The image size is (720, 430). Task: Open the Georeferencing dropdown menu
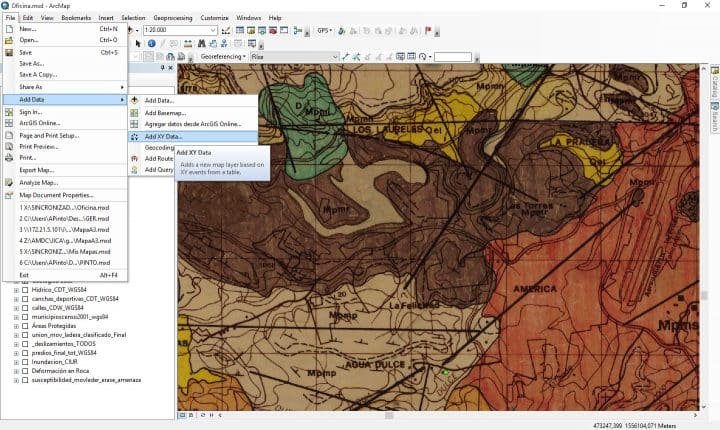click(223, 57)
